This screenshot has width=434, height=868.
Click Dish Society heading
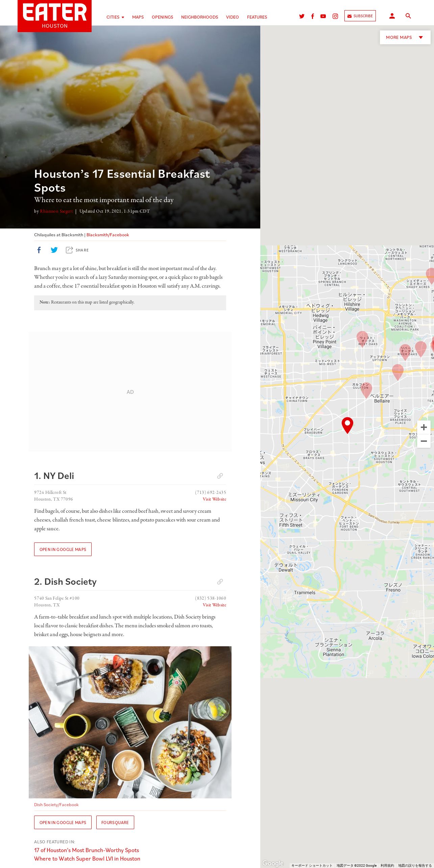[65, 582]
